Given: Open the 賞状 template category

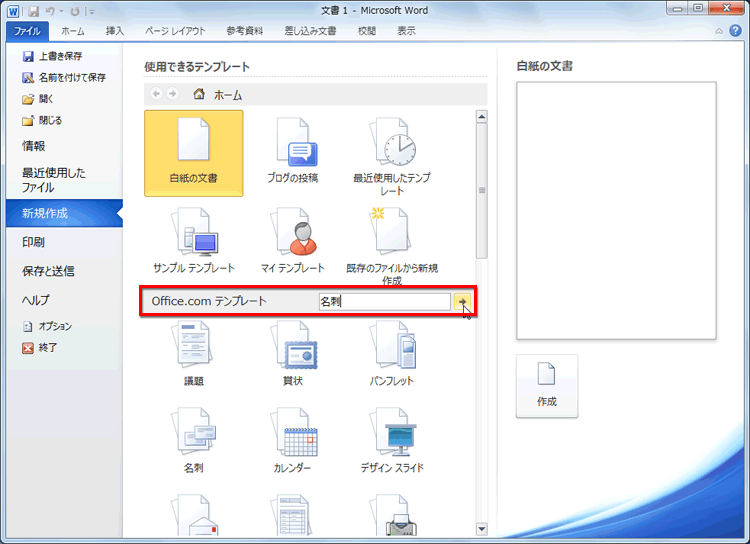Looking at the screenshot, I should pyautogui.click(x=293, y=353).
